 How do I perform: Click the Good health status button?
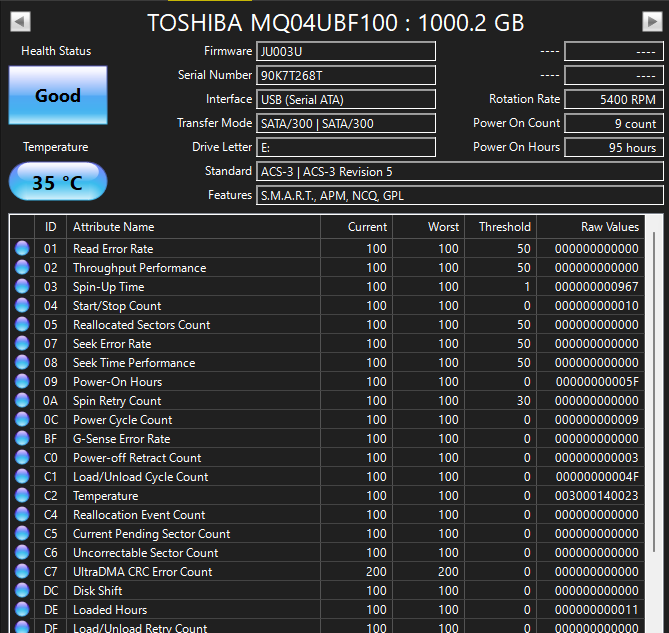(58, 95)
